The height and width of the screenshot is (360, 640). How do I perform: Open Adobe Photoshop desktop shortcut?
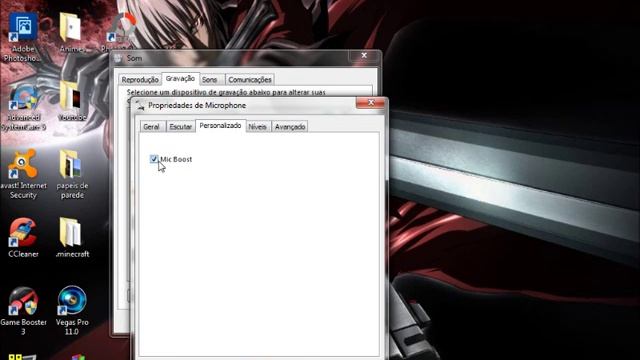coord(23,36)
